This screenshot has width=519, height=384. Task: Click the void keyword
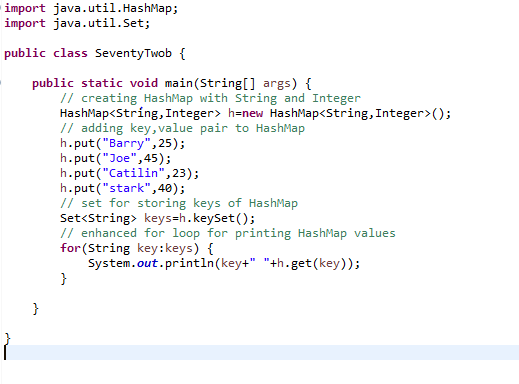(144, 83)
